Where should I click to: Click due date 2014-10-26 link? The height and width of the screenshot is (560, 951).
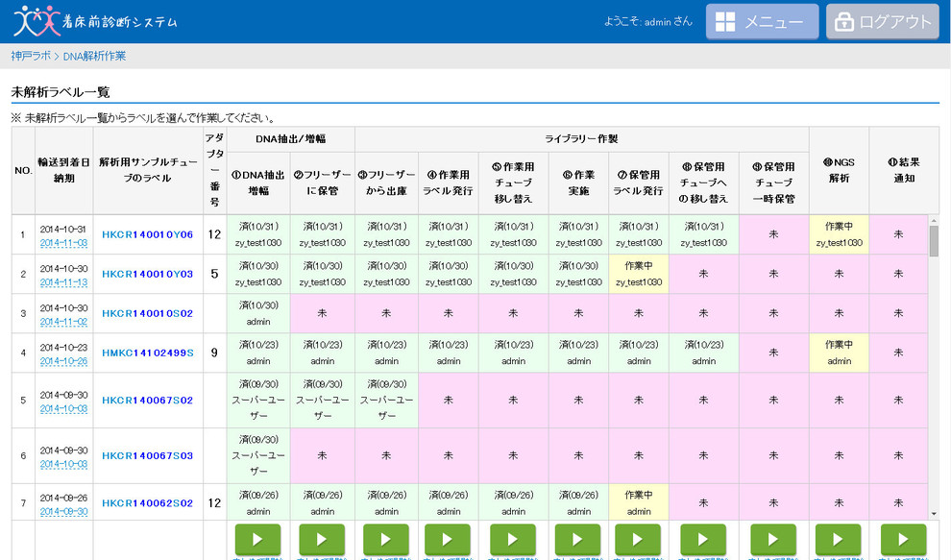click(63, 361)
